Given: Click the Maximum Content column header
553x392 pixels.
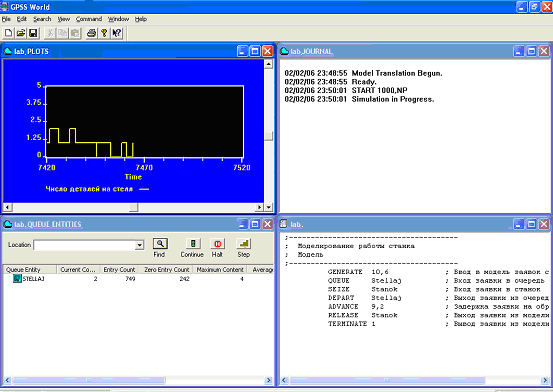Looking at the screenshot, I should [220, 270].
